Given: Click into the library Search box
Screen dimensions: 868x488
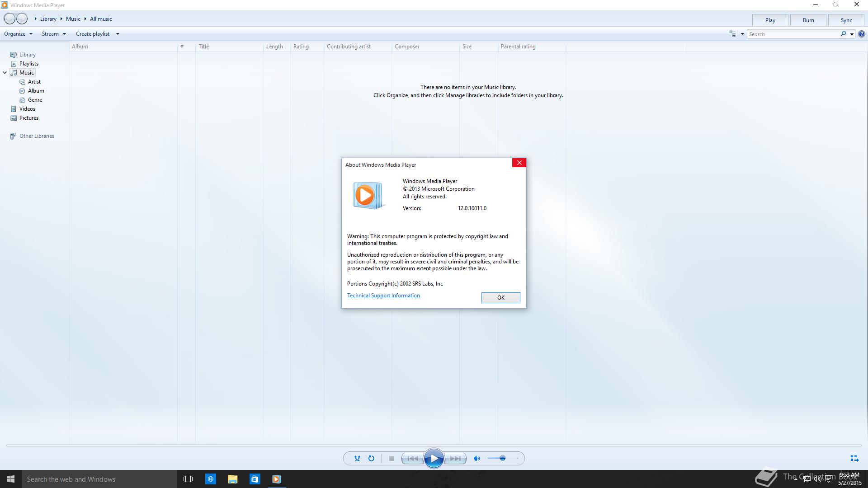Looking at the screenshot, I should (x=793, y=34).
